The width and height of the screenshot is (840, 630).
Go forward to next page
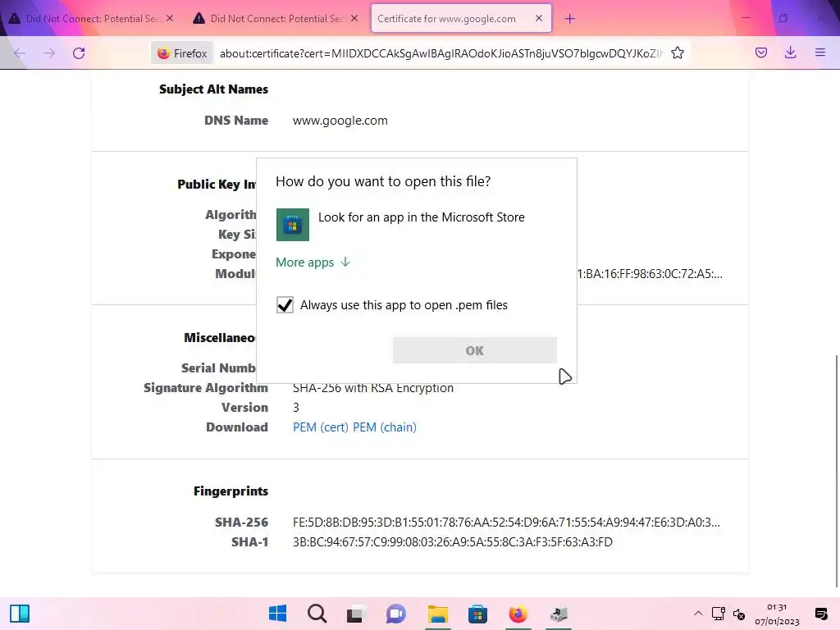point(49,53)
